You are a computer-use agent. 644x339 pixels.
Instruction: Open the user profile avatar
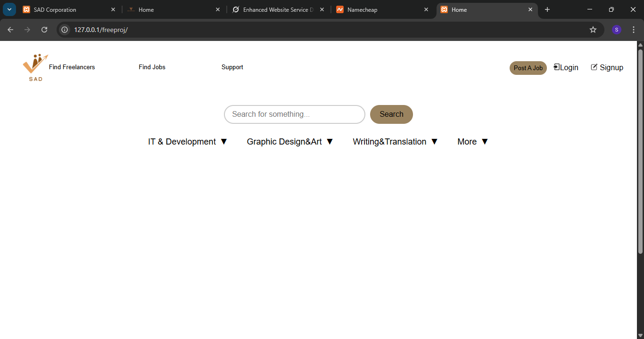click(617, 30)
